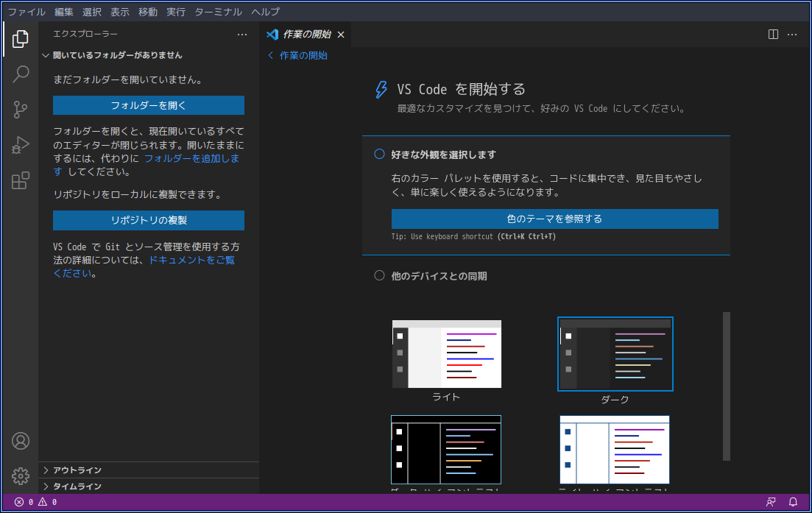Close the 作業の開始 tab

tap(341, 35)
